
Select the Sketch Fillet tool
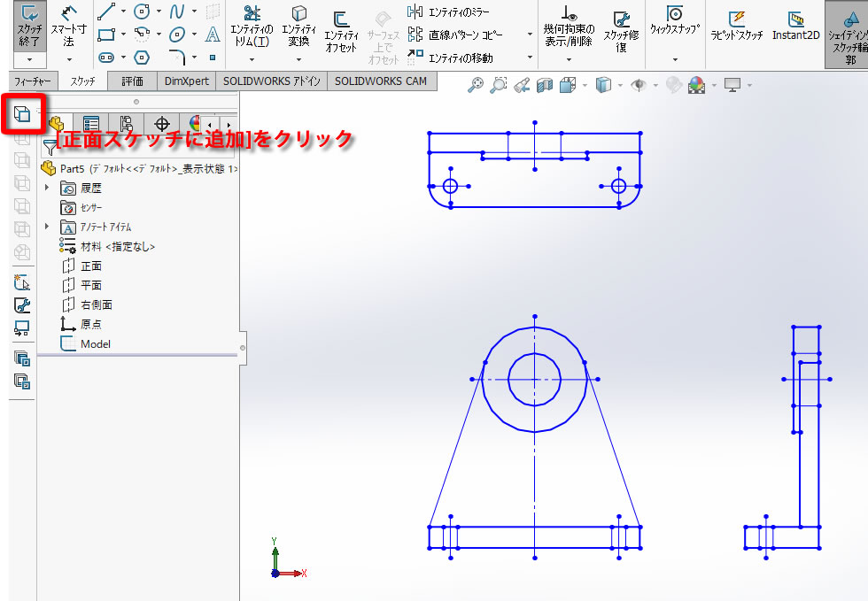(x=177, y=57)
